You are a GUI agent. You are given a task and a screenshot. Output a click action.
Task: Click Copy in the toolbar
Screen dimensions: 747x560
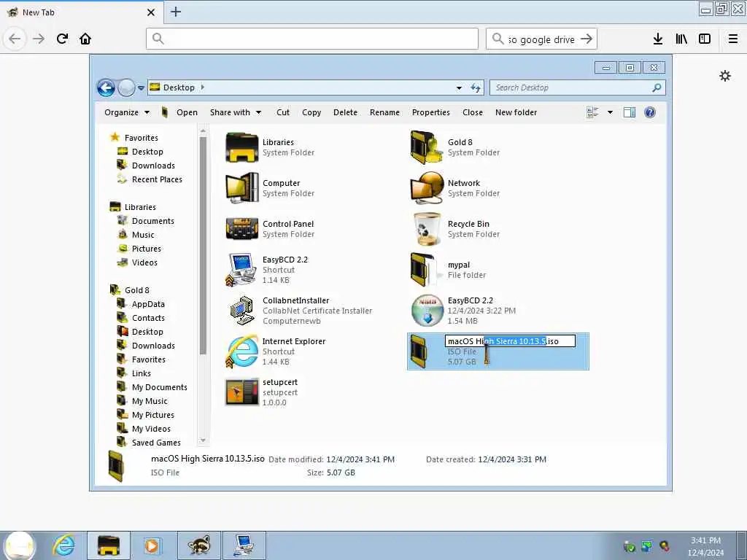click(x=311, y=112)
